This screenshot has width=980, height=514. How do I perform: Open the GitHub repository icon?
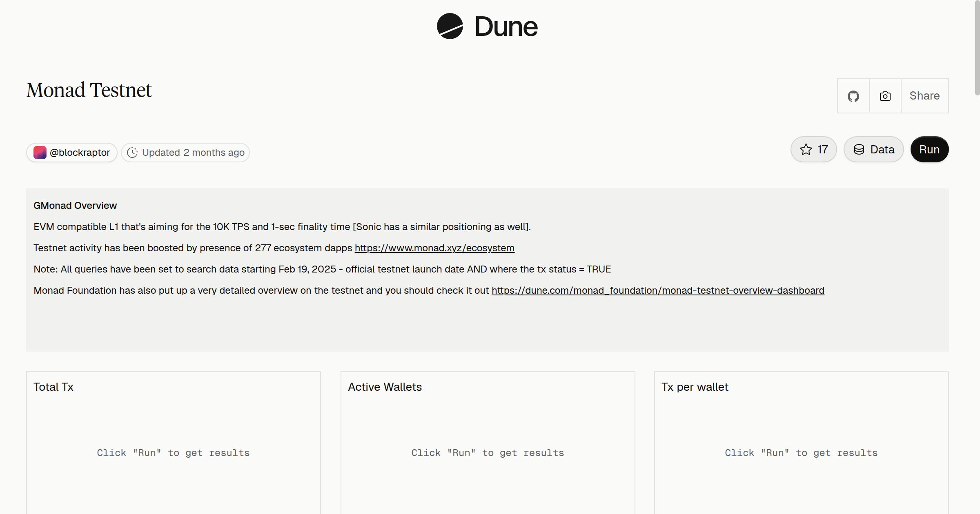853,96
